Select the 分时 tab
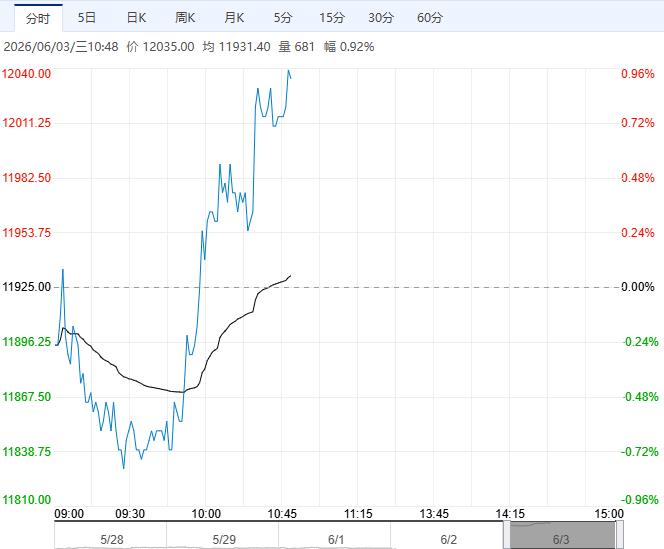The width and height of the screenshot is (664, 549). click(38, 18)
